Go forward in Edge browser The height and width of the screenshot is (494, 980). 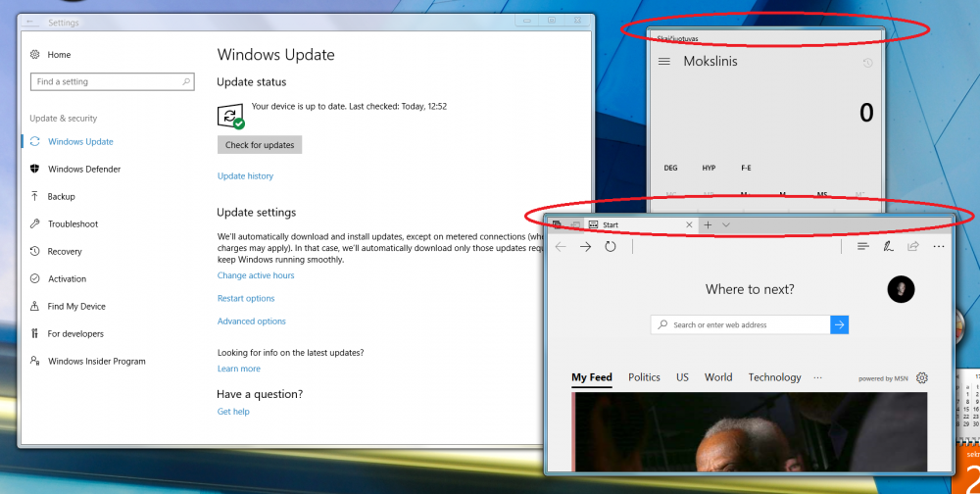pyautogui.click(x=585, y=247)
